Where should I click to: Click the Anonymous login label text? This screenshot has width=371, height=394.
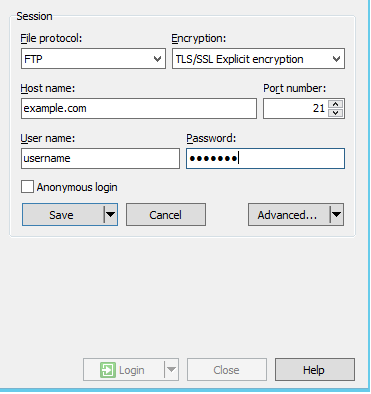tap(77, 187)
